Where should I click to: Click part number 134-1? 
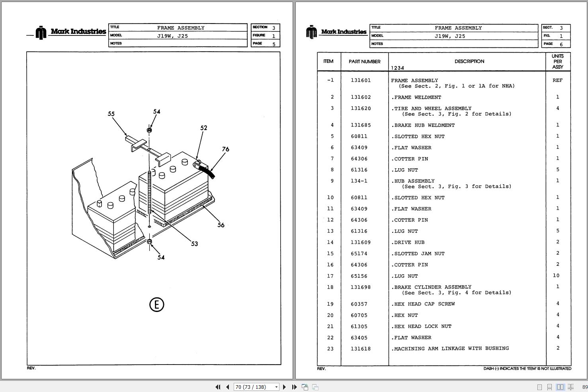[359, 181]
